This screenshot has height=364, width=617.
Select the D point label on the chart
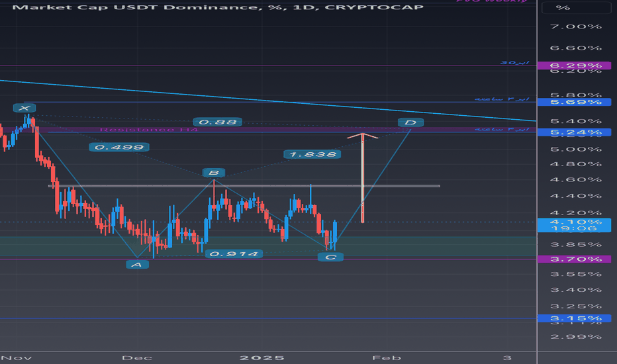(410, 122)
